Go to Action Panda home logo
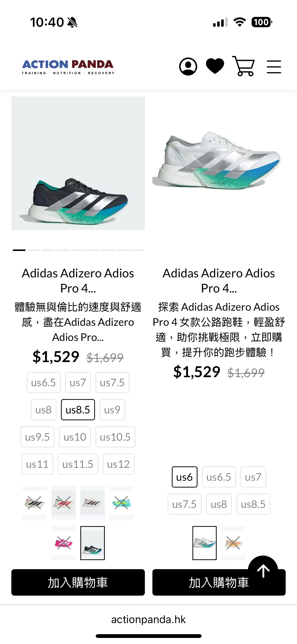 [68, 67]
